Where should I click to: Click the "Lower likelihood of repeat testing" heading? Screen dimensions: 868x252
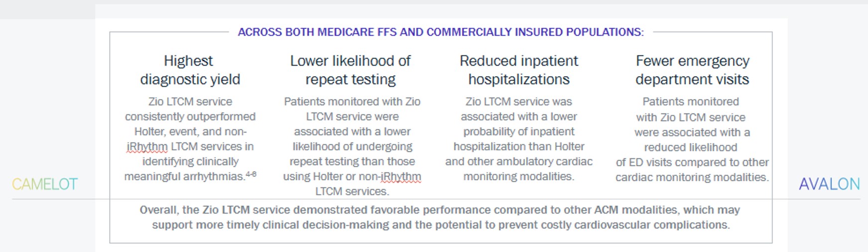(x=350, y=70)
